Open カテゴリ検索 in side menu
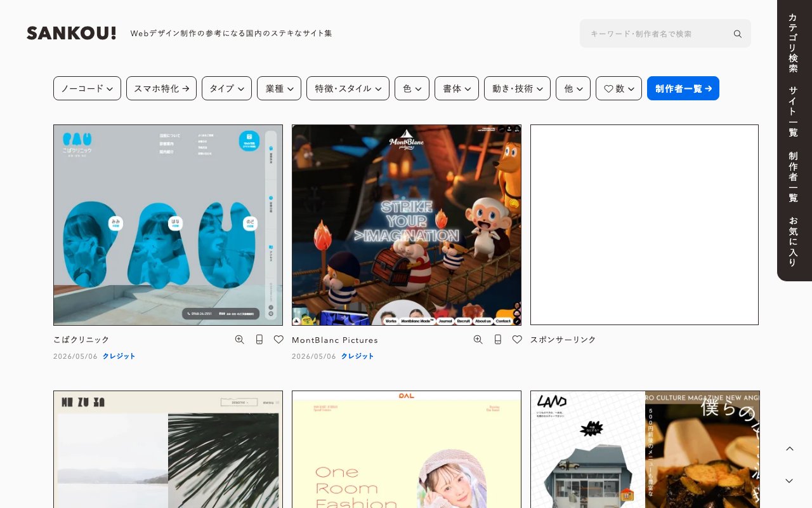The image size is (812, 508). tap(793, 43)
